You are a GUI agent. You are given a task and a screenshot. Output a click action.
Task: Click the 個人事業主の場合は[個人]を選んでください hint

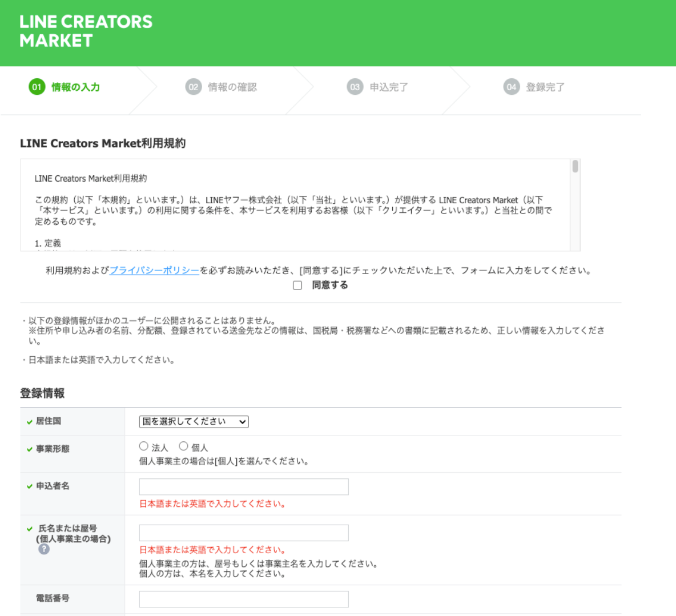pos(224,461)
